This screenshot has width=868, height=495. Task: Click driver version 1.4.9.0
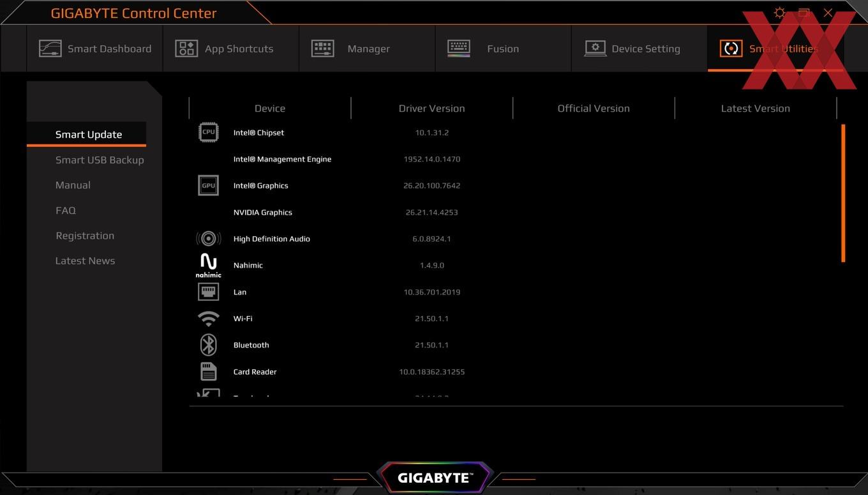point(432,265)
